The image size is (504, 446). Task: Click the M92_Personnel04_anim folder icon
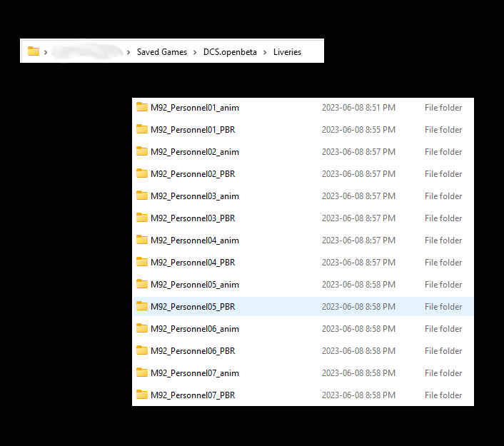(x=142, y=240)
